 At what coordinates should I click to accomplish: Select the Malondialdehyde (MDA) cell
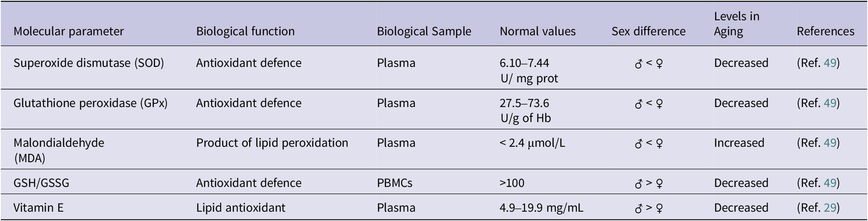(x=59, y=150)
